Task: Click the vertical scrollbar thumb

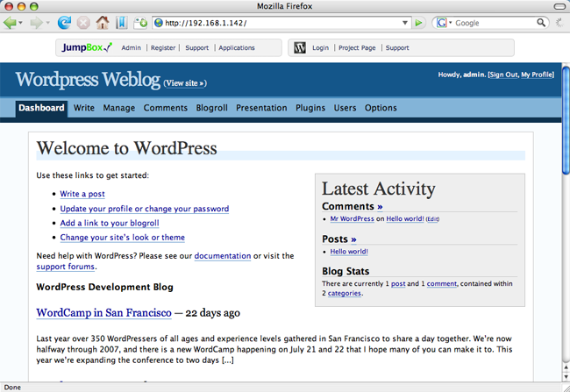Action: point(566,119)
